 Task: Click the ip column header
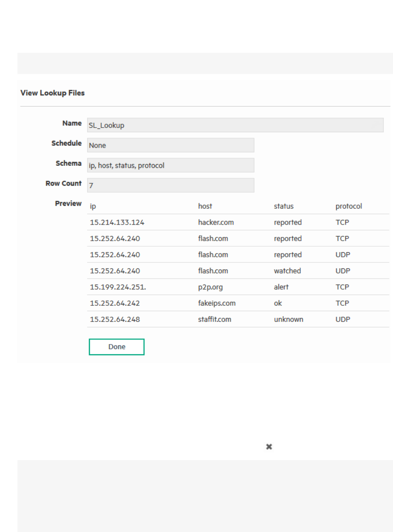93,206
